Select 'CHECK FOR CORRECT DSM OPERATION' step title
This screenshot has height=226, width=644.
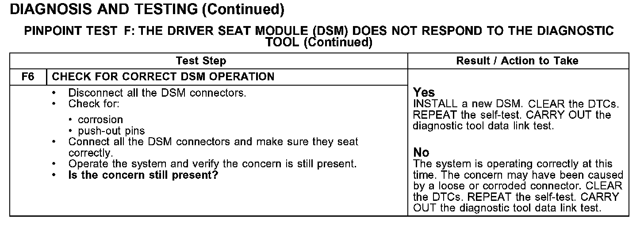click(x=163, y=77)
